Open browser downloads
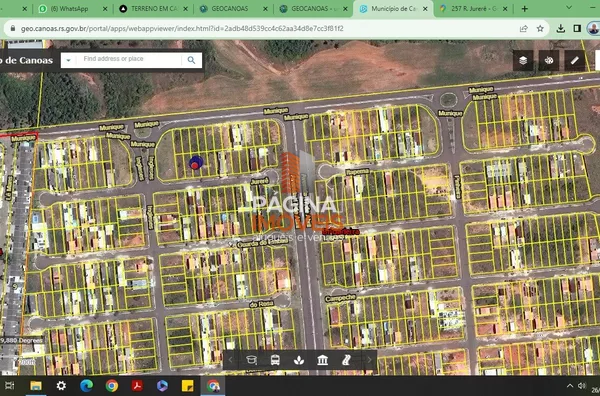Screen dimensions: 600x396 [561, 28]
